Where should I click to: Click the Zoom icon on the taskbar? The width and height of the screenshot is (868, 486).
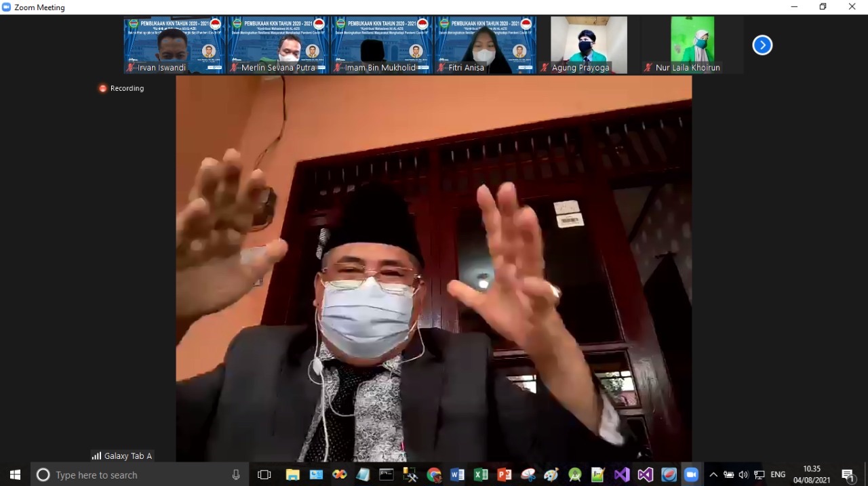pyautogui.click(x=692, y=474)
